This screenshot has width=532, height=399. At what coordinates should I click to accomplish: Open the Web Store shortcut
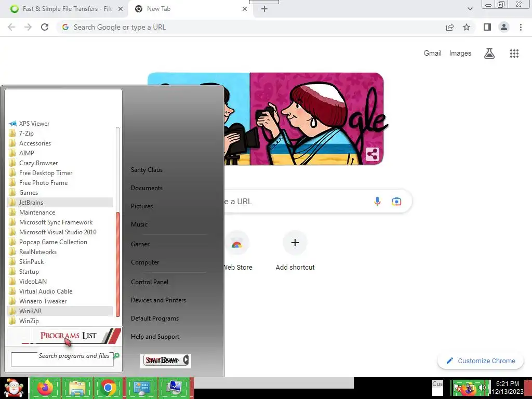click(237, 251)
